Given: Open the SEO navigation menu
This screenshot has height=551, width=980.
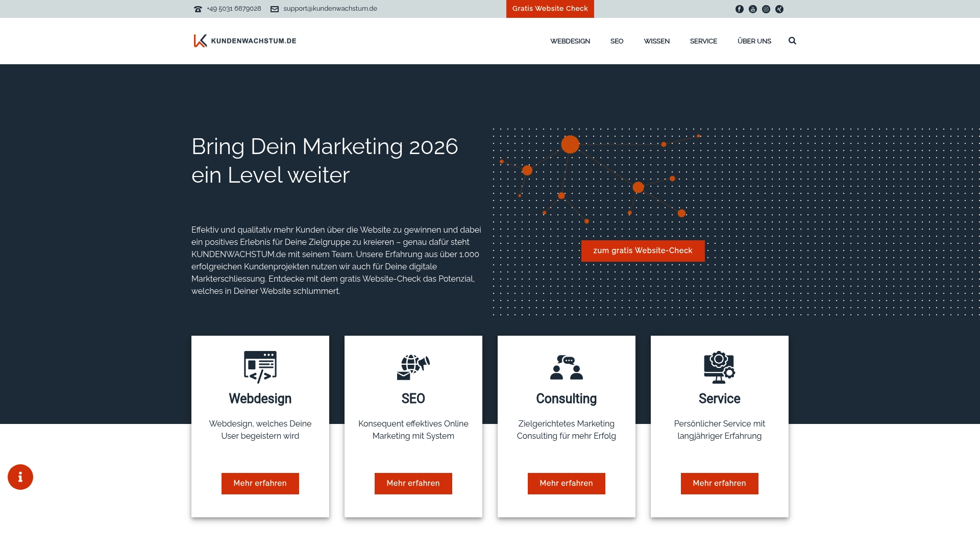Looking at the screenshot, I should [x=617, y=41].
